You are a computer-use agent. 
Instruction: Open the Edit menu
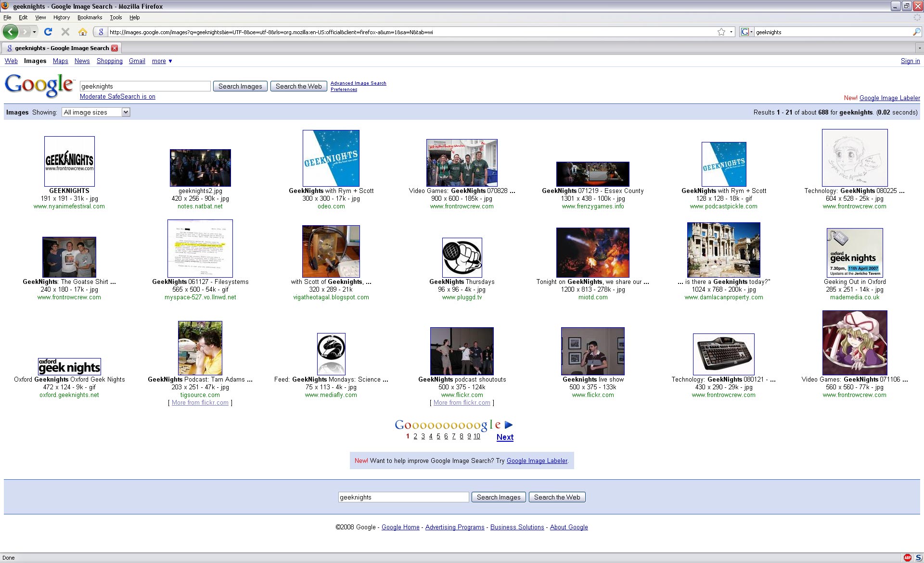pyautogui.click(x=23, y=17)
